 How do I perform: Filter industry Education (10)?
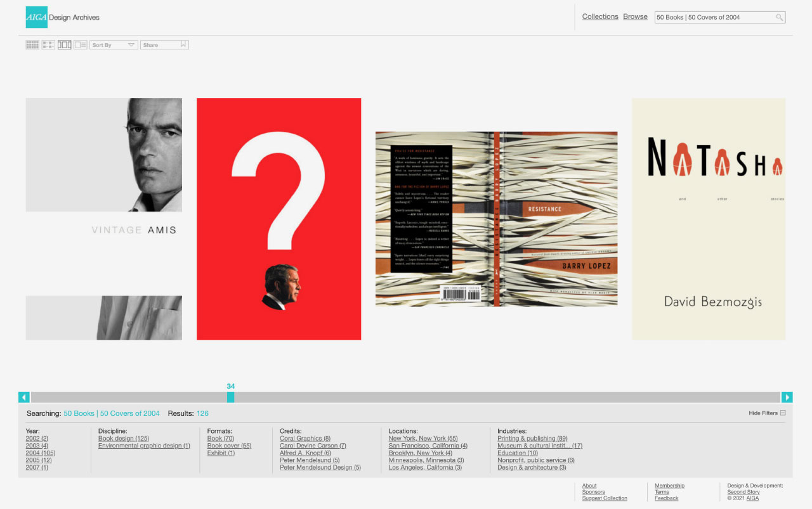(518, 453)
